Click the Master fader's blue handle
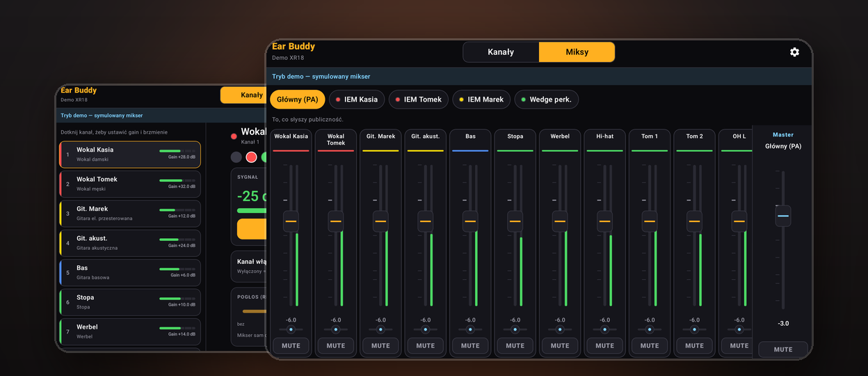The image size is (868, 376). 783,216
